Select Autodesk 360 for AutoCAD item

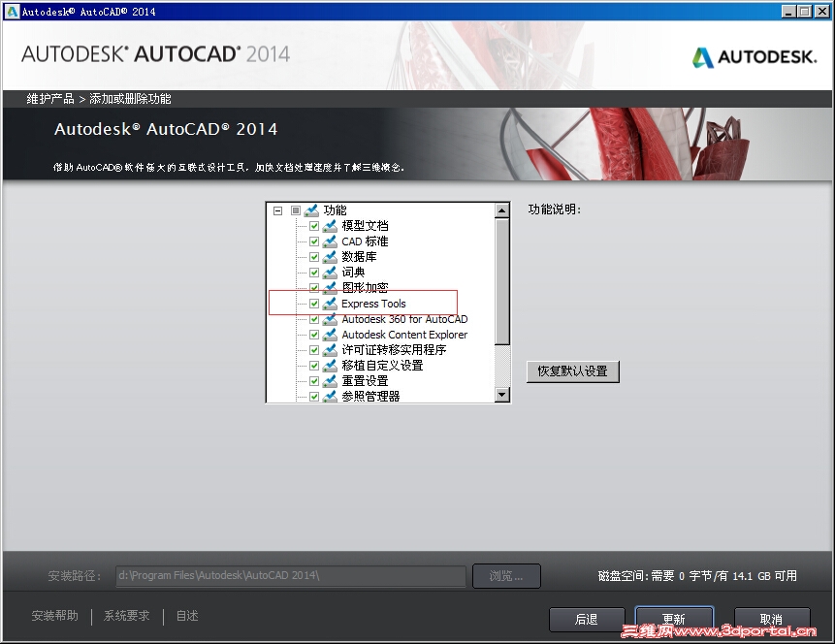404,319
